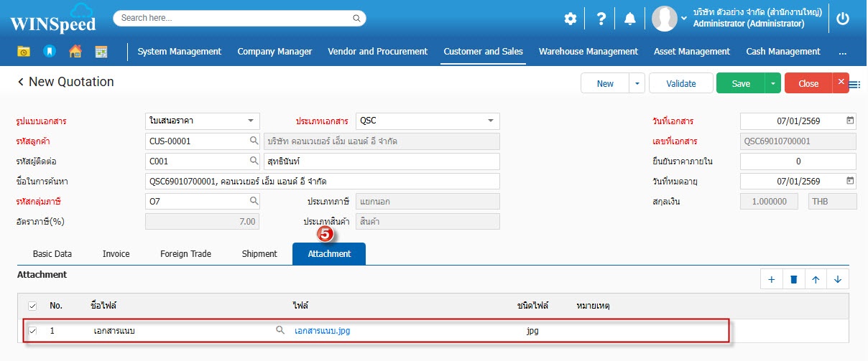This screenshot has width=868, height=361.
Task: Move attachment down with arrow icon
Action: click(838, 279)
